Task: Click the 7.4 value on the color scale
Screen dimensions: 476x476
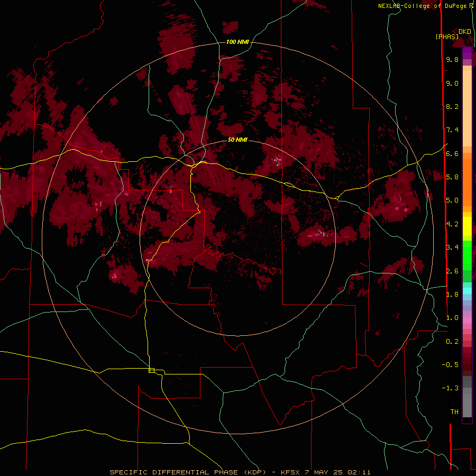Action: tap(452, 130)
